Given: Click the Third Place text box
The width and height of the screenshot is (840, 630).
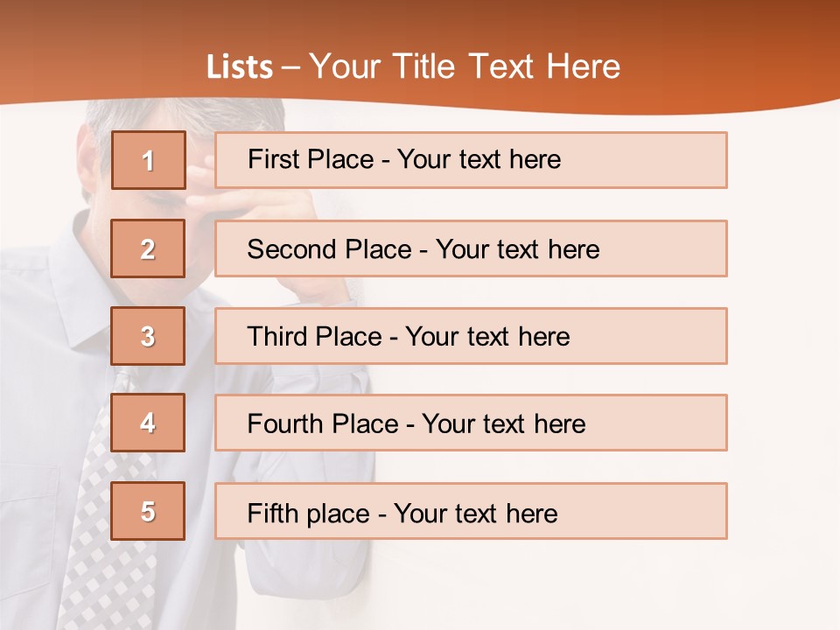Looking at the screenshot, I should tap(471, 336).
